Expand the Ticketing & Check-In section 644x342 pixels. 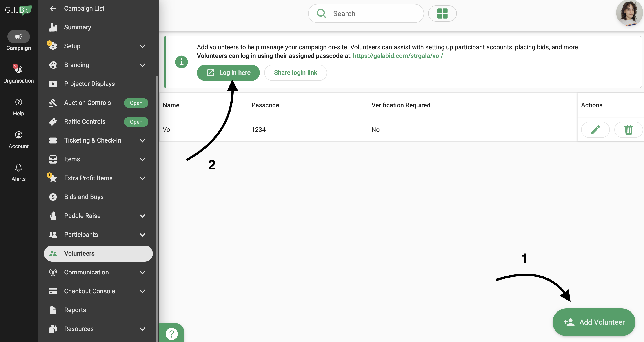[142, 140]
